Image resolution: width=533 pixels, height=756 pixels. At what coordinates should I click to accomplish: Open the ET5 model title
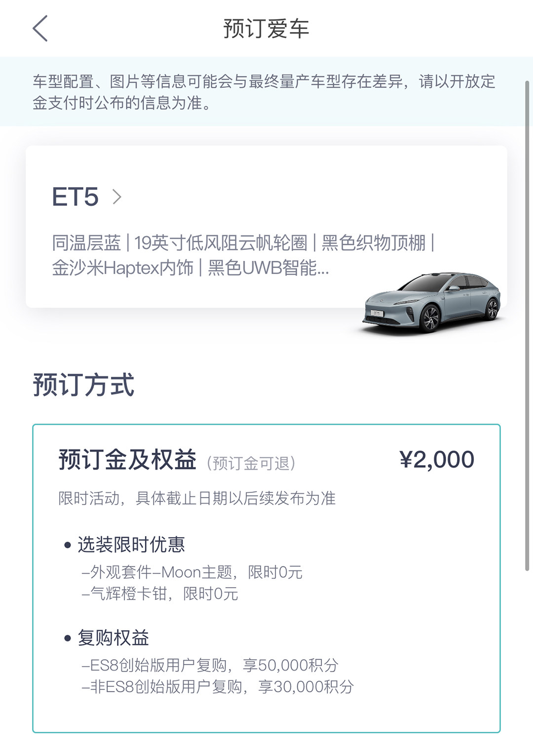click(76, 197)
